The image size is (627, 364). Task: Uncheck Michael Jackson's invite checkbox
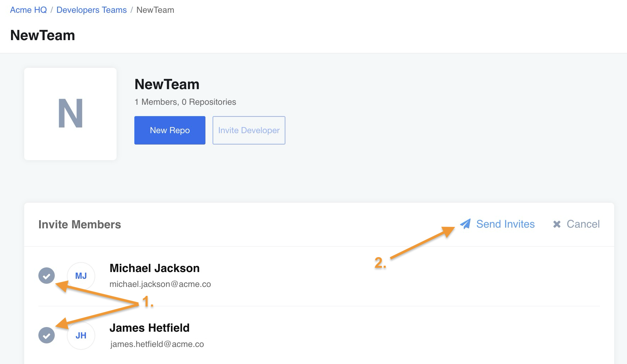coord(47,276)
